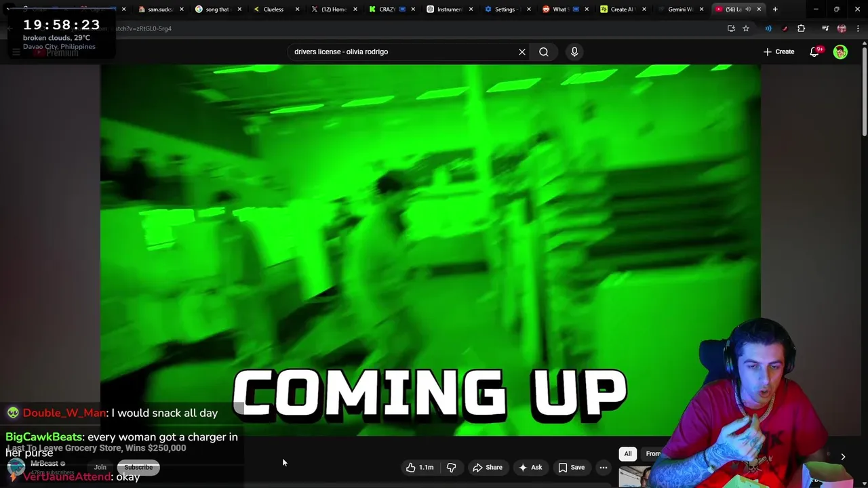The image size is (868, 488).
Task: Switch to the X (12) Home tab
Action: [334, 9]
